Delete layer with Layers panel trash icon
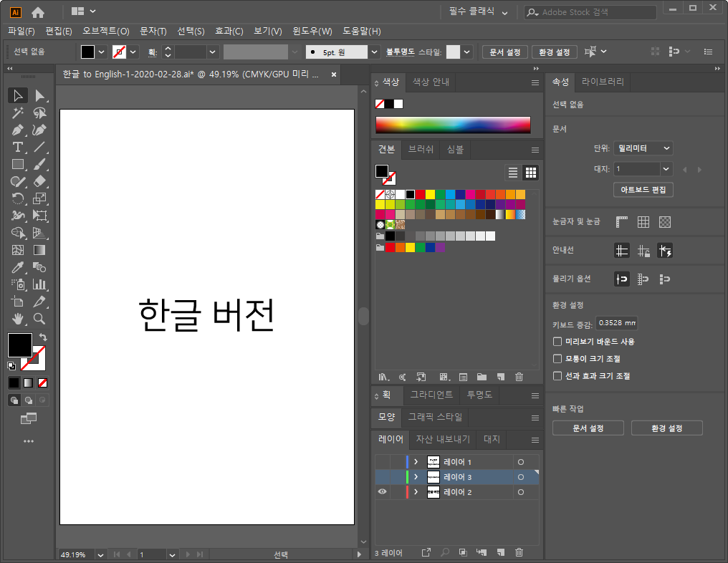The height and width of the screenshot is (563, 728). point(519,552)
